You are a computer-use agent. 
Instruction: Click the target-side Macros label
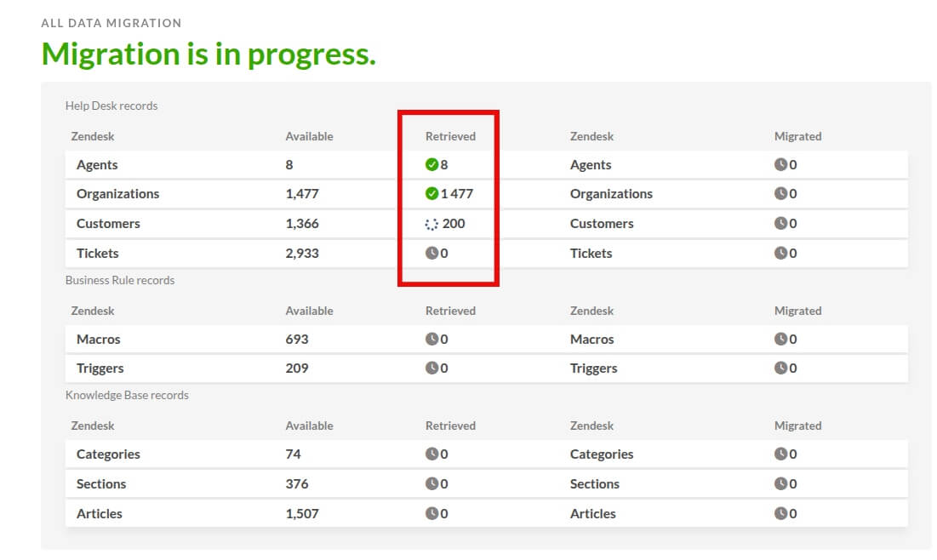point(591,339)
